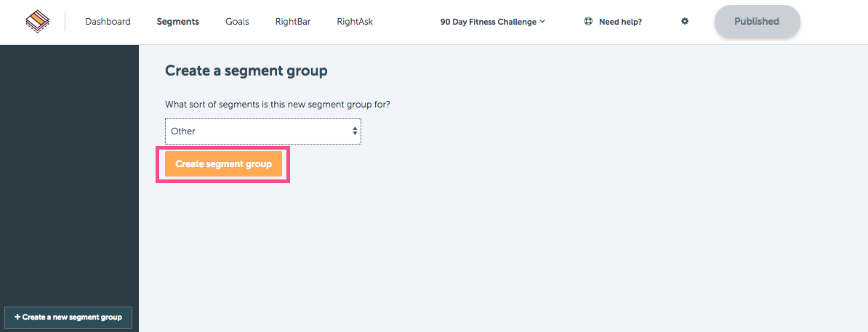Viewport: 868px width, 332px height.
Task: Click the plus icon in sidebar button
Action: (x=17, y=317)
